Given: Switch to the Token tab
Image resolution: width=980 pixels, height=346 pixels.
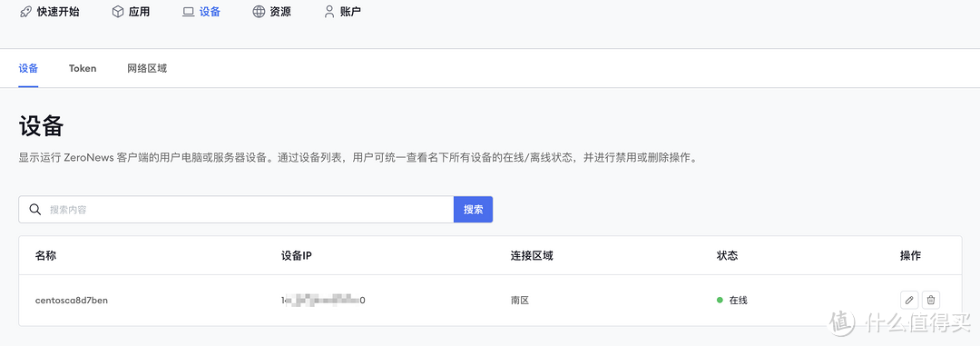Looking at the screenshot, I should point(83,68).
